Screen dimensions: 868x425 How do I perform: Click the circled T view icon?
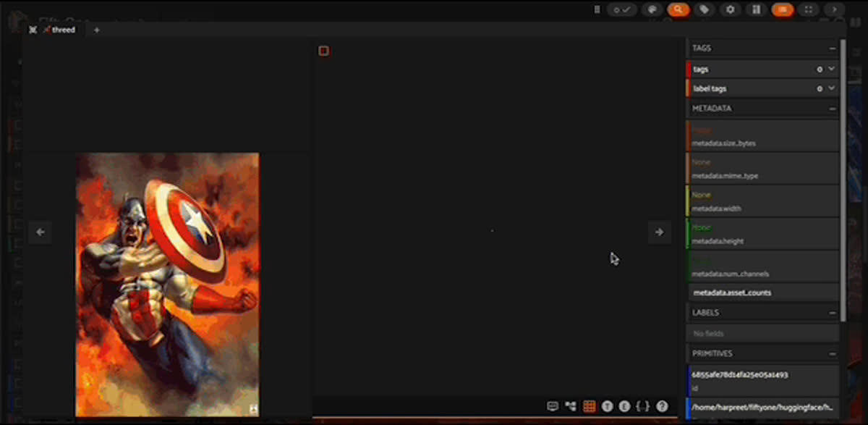608,407
